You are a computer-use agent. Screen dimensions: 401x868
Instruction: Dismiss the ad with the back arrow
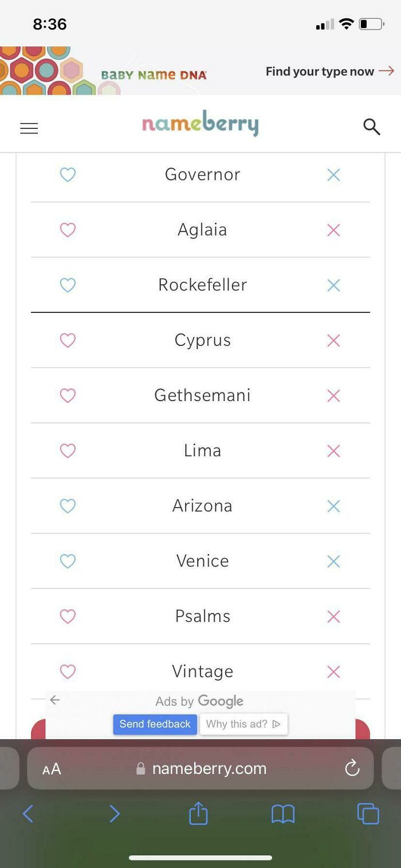(54, 700)
